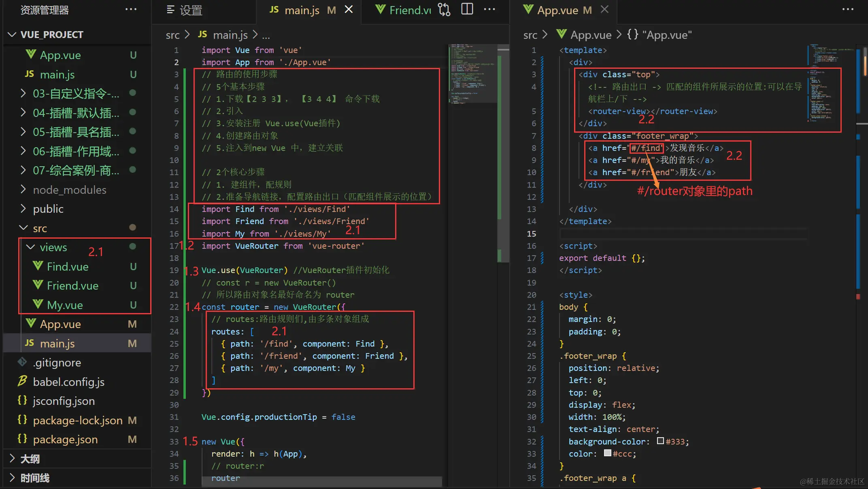Click "App.vue" symbol breadcrumb segment
This screenshot has height=489, width=868.
667,35
